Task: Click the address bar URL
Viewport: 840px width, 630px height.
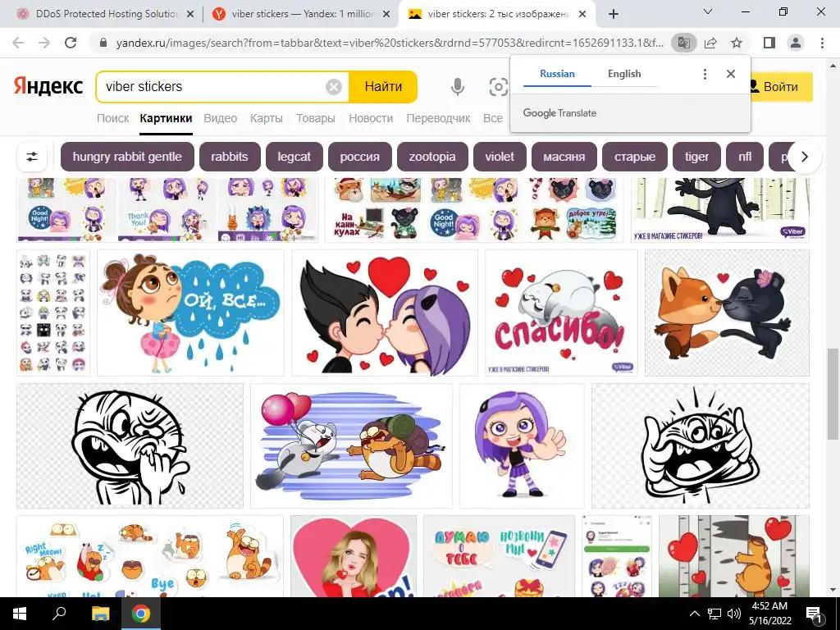Action: click(x=390, y=43)
